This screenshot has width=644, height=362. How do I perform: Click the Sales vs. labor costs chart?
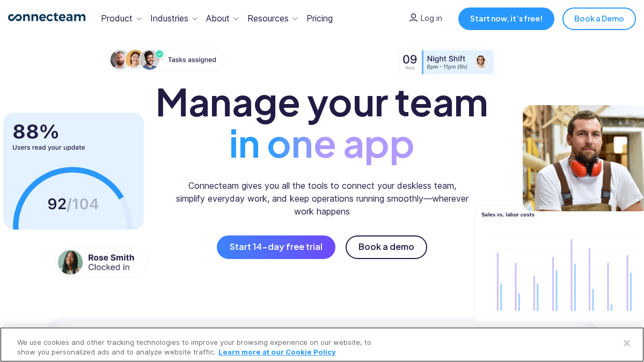coord(559,263)
